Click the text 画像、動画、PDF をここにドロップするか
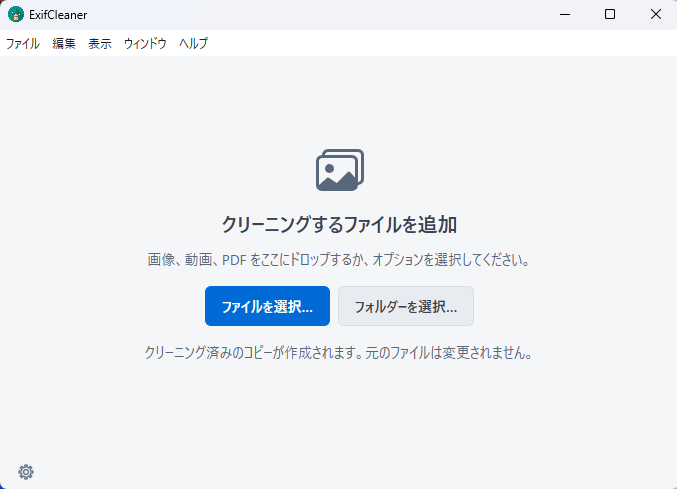677x489 pixels. (256, 260)
